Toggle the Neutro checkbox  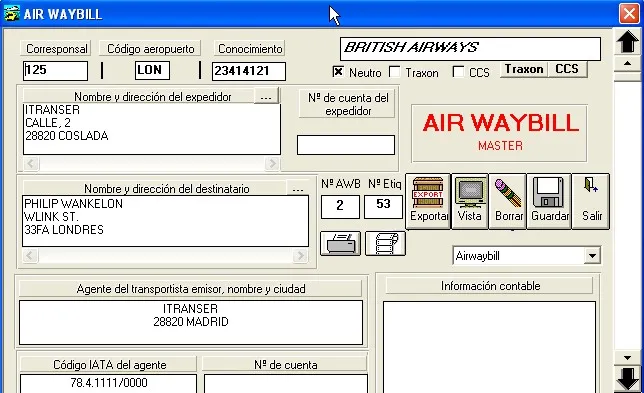pyautogui.click(x=338, y=72)
